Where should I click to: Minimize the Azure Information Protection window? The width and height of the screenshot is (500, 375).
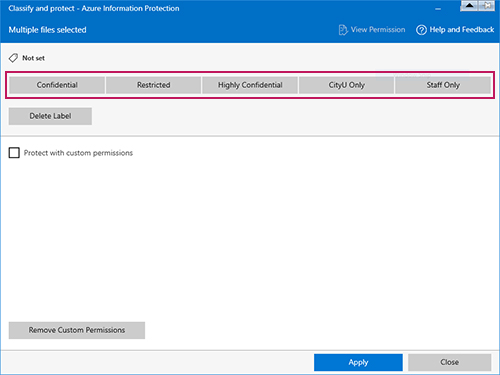(x=438, y=9)
